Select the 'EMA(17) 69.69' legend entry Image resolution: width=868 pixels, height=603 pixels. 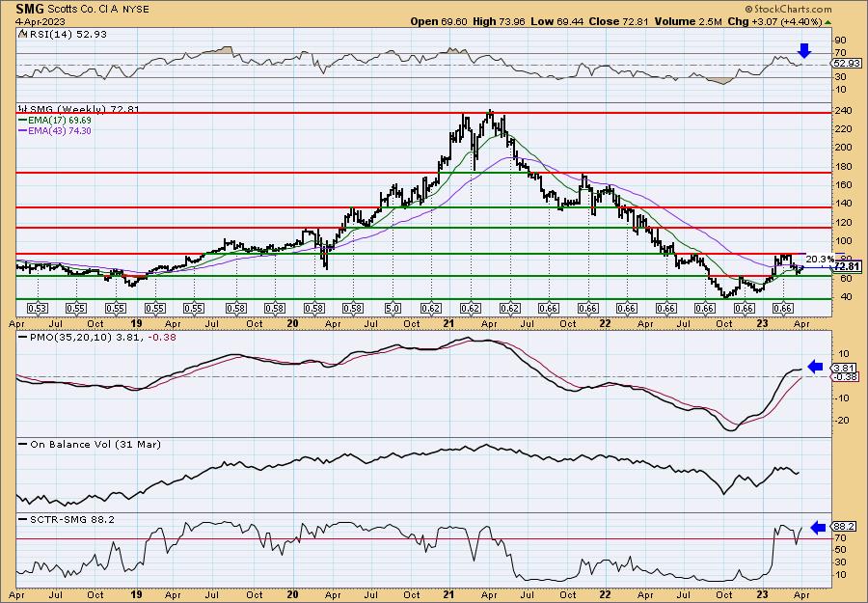pyautogui.click(x=59, y=121)
